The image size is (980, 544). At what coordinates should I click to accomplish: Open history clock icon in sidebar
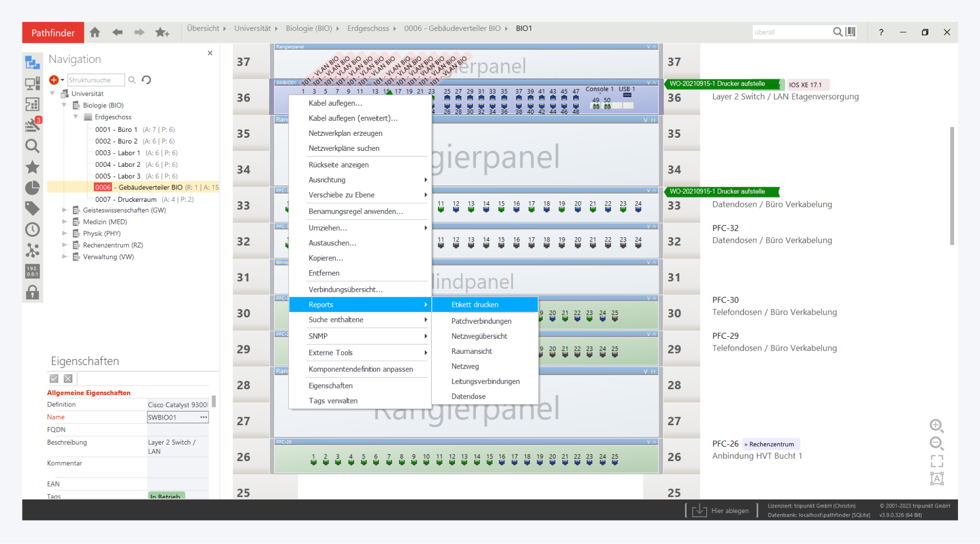(32, 229)
